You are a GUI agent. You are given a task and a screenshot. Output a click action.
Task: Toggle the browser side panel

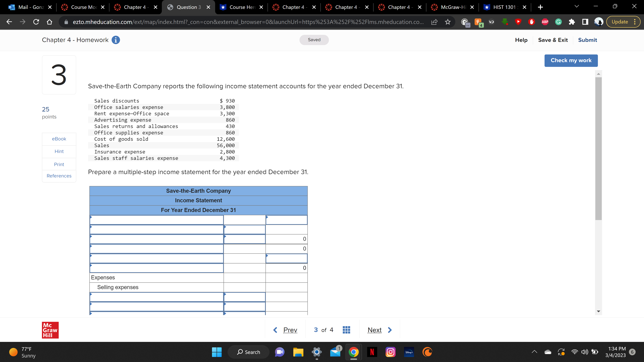tap(585, 22)
